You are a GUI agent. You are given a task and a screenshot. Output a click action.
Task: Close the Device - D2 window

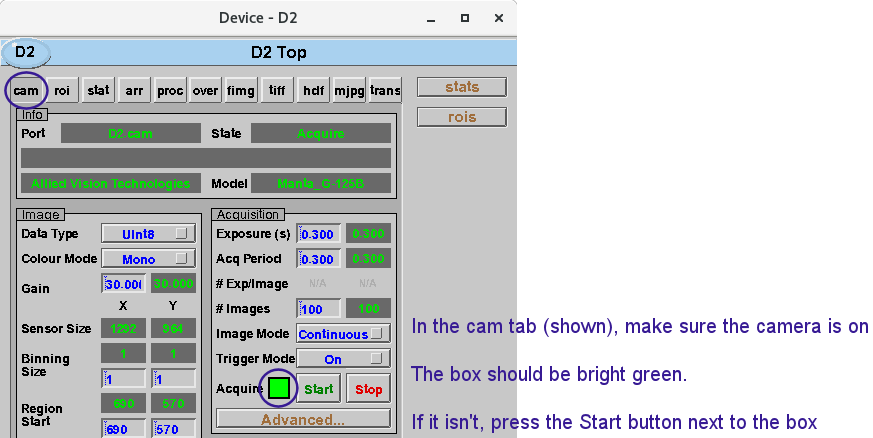point(499,18)
